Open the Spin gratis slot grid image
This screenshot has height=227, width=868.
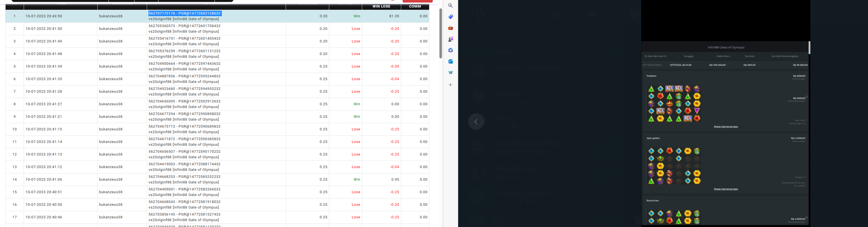(x=674, y=166)
